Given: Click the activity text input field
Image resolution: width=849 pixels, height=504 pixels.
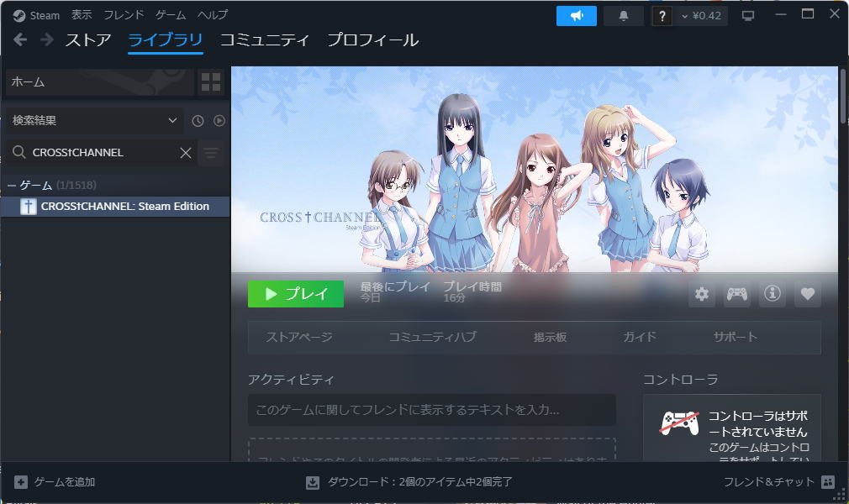Looking at the screenshot, I should pos(431,410).
